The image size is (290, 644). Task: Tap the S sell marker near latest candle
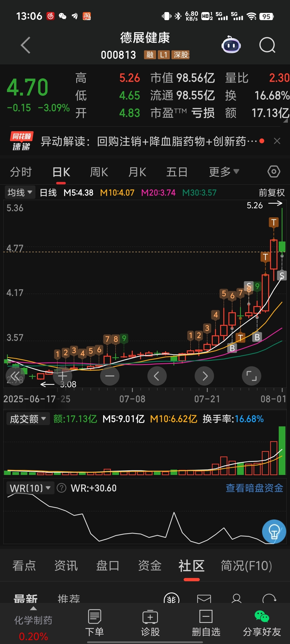[282, 276]
